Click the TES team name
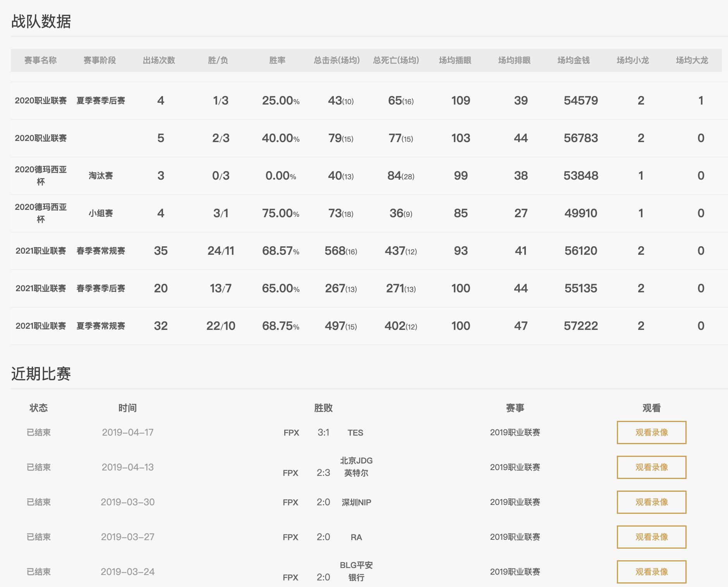 point(355,433)
